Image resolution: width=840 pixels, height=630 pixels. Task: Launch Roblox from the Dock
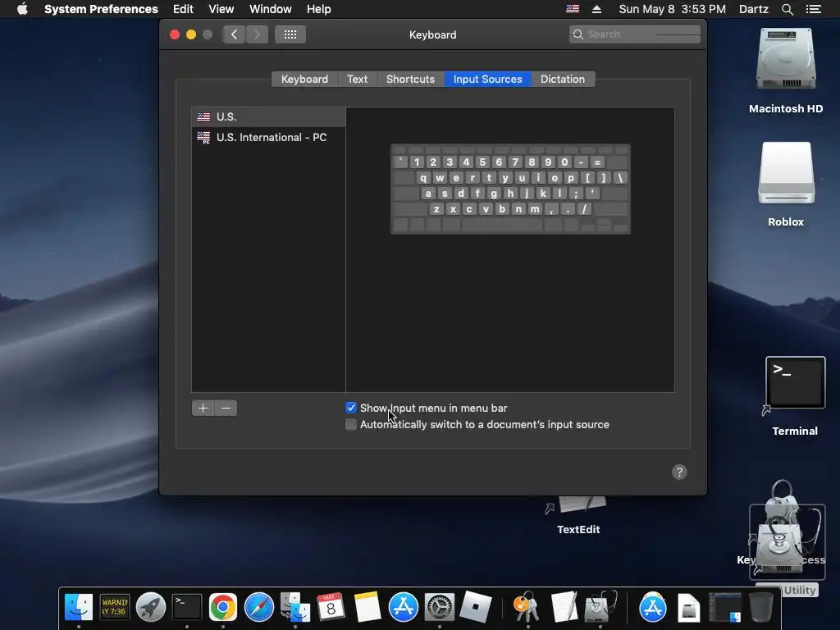point(475,606)
